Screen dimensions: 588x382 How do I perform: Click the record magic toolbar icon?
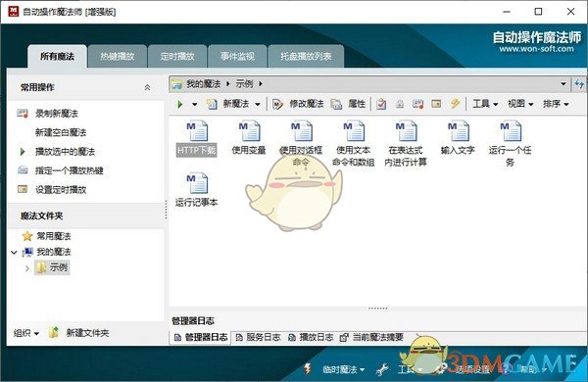click(417, 104)
